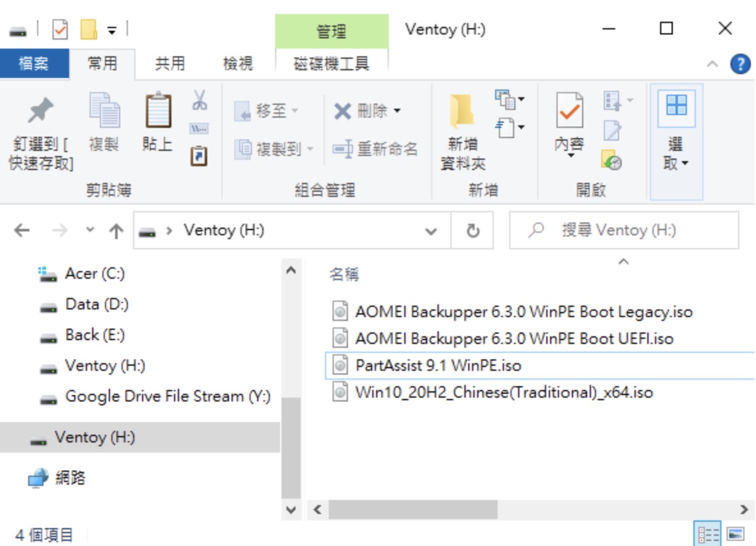This screenshot has height=546, width=756.
Task: Click navigation pane scrollbar up arrow
Action: point(291,270)
